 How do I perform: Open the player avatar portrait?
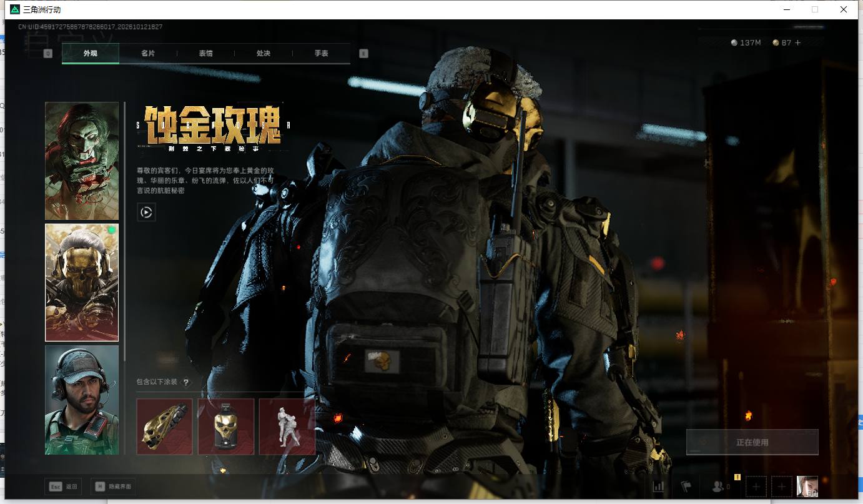coord(807,486)
